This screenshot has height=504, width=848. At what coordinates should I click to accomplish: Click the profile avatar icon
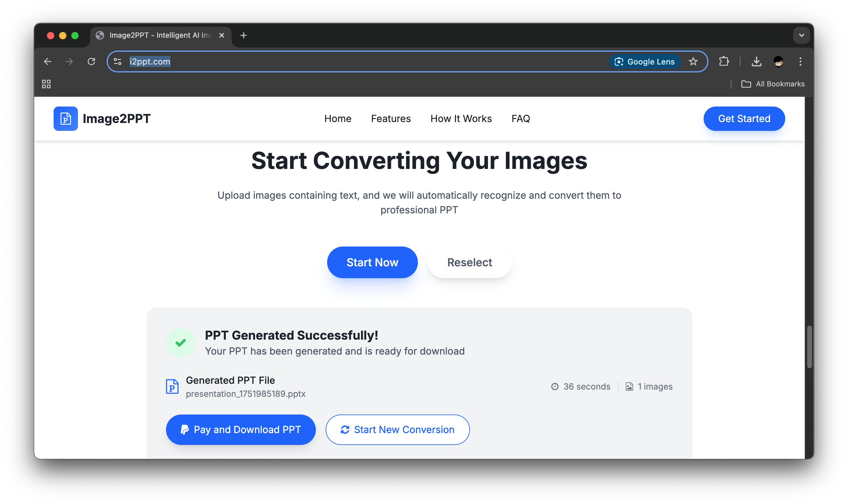[778, 61]
